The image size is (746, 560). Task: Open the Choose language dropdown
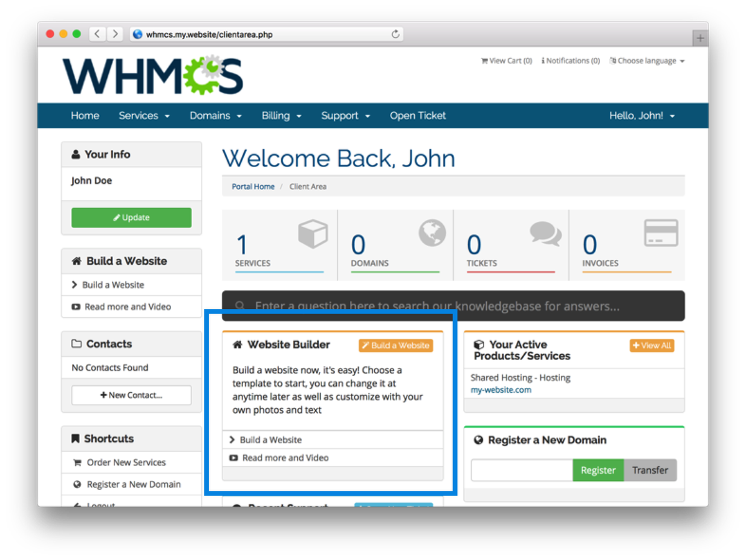(647, 61)
